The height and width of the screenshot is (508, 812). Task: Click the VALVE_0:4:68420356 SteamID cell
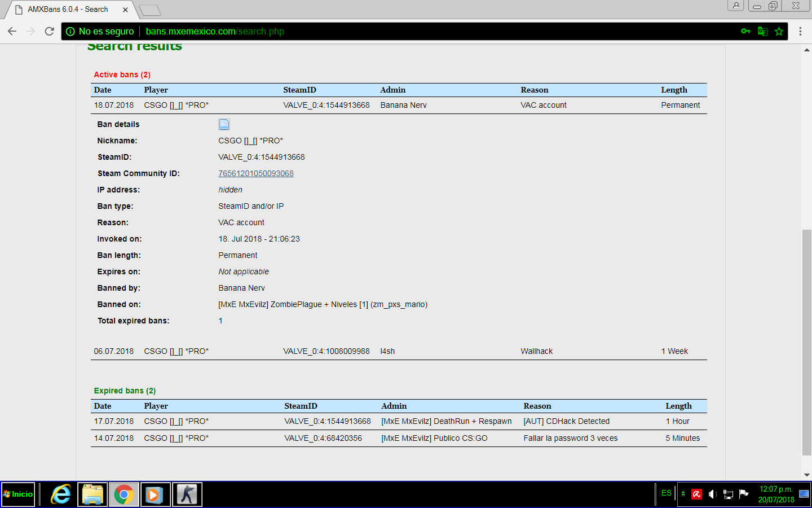[323, 438]
